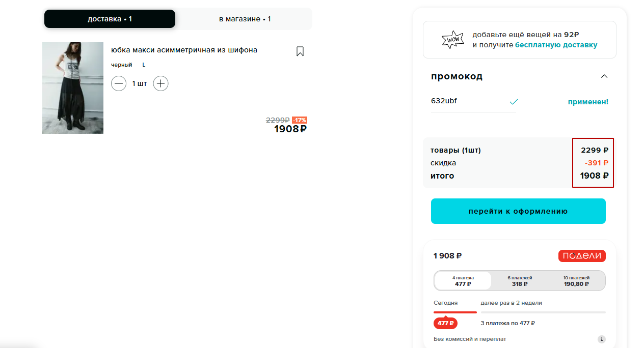Switch to the в магазине tab
The width and height of the screenshot is (644, 348).
coord(245,19)
